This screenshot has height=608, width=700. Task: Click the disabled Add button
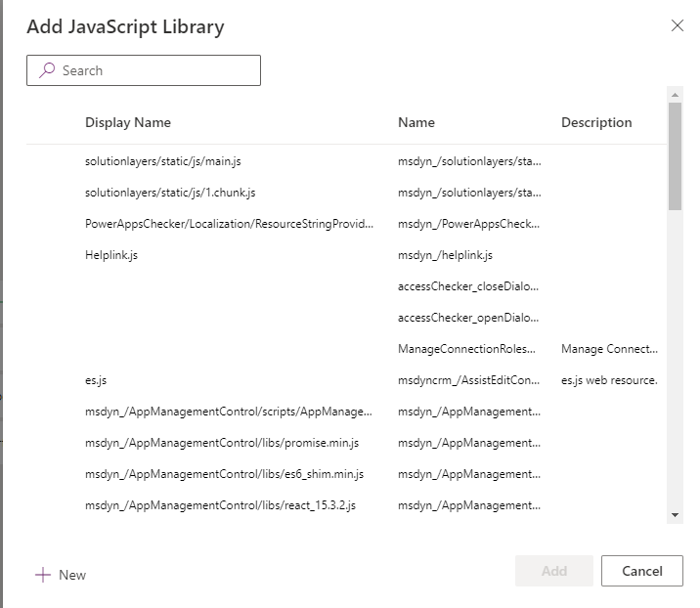point(554,571)
